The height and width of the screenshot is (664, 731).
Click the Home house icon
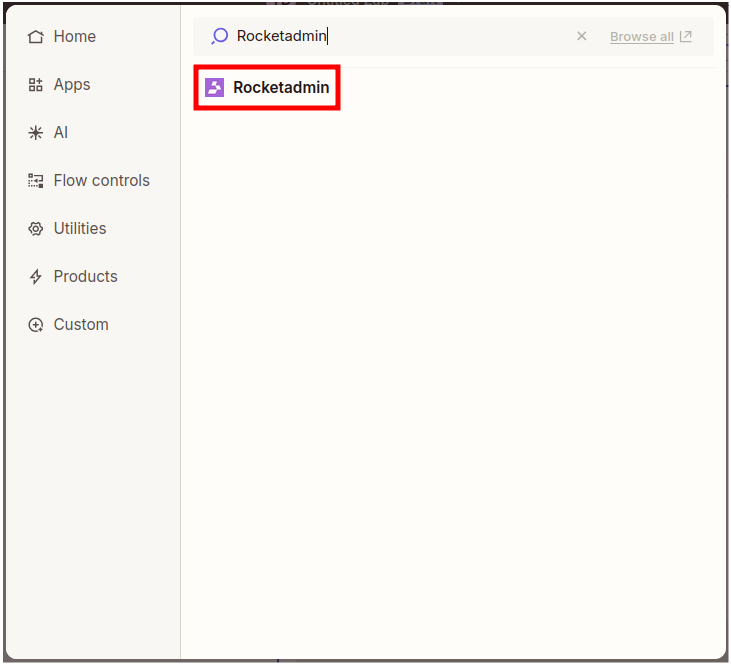point(36,36)
